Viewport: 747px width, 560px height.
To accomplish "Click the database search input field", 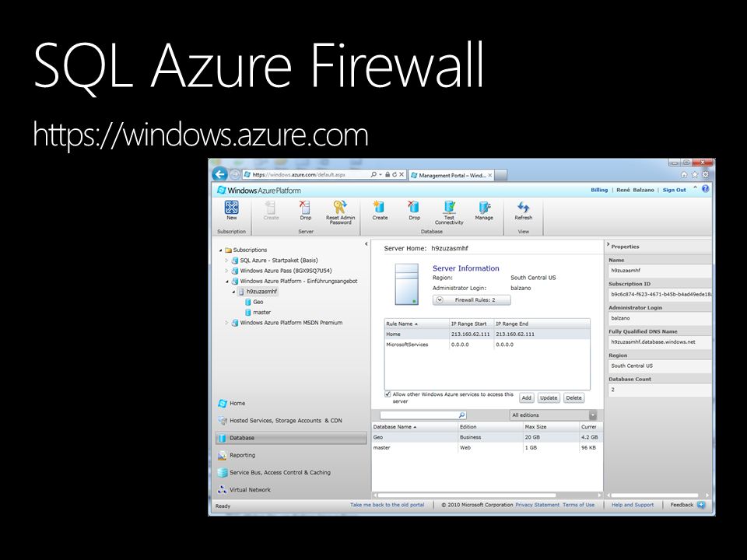I will pos(423,415).
